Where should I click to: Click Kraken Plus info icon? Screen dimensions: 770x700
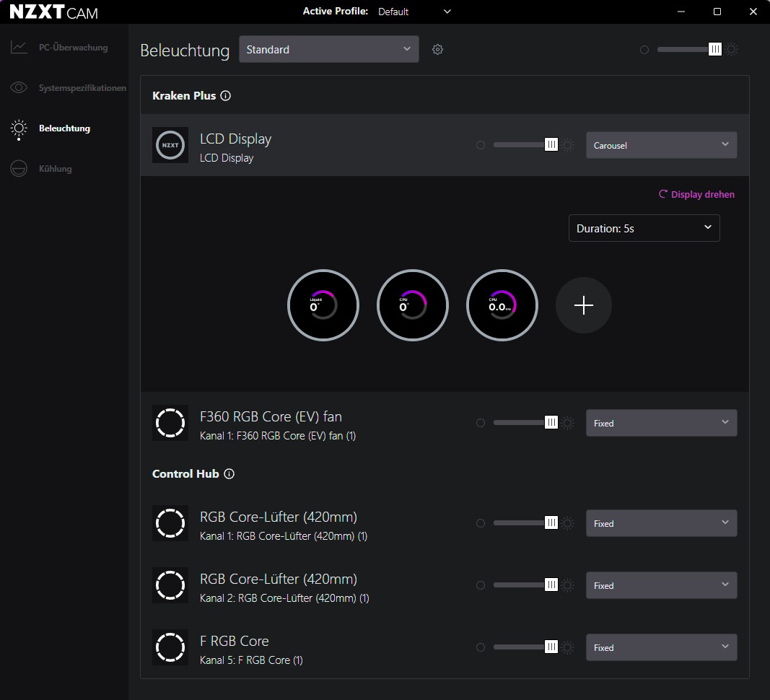(225, 96)
